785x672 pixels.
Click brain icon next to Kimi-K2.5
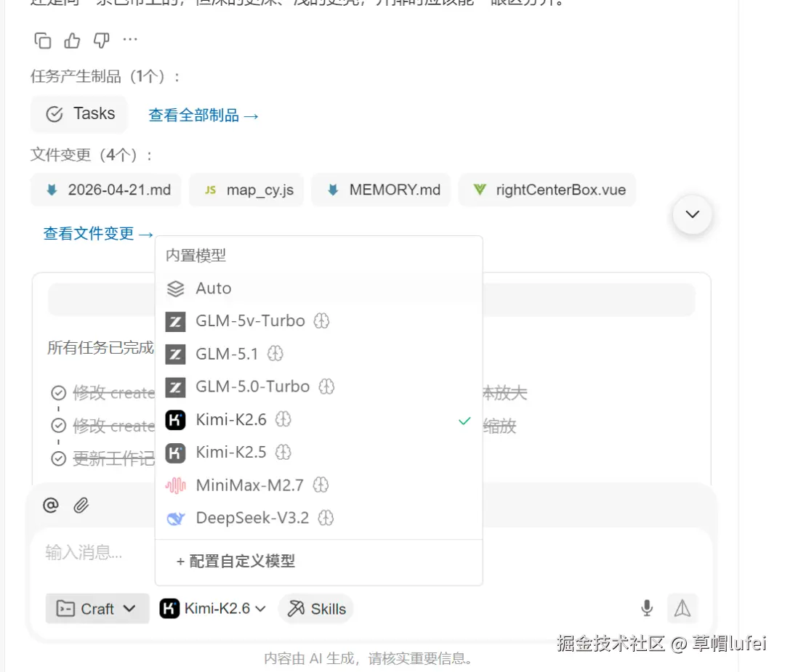point(283,453)
